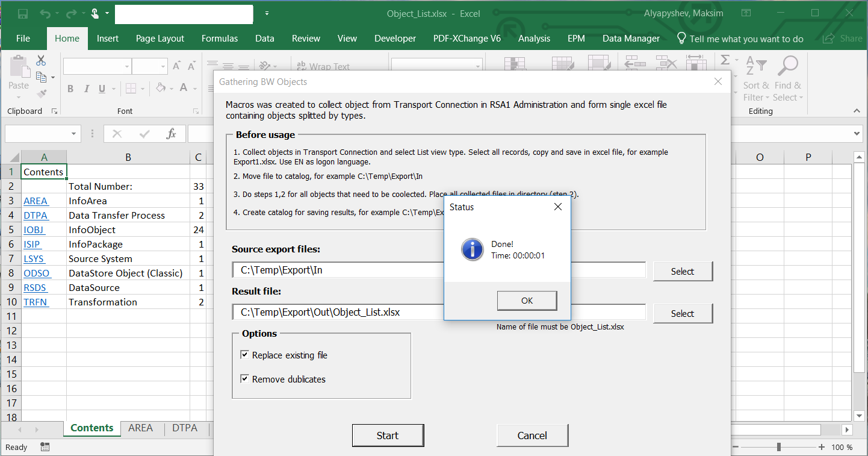Click the Font Color letter A
The height and width of the screenshot is (456, 868).
click(184, 88)
